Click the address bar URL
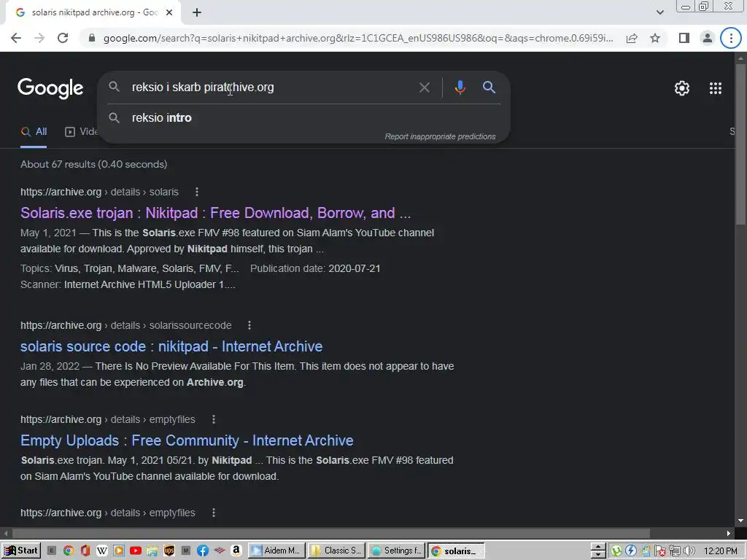The width and height of the screenshot is (747, 560). [x=358, y=38]
